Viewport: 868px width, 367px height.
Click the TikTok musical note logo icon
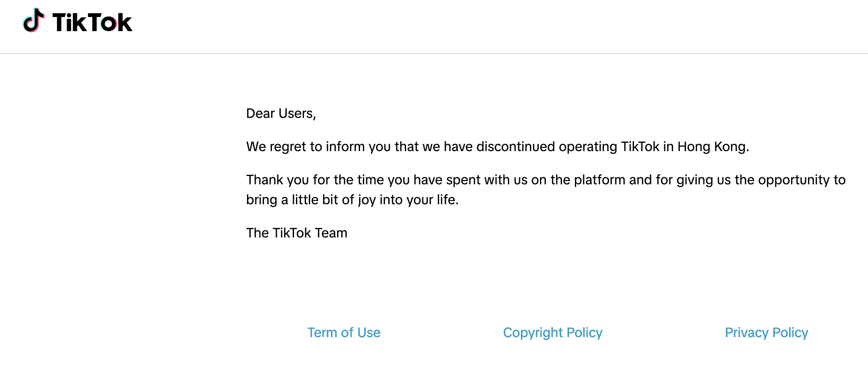34,21
